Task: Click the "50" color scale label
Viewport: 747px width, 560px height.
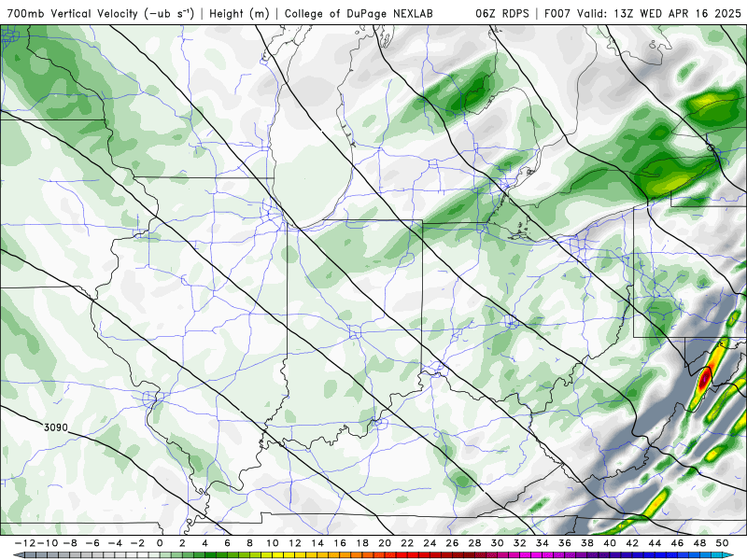Action: [x=722, y=543]
